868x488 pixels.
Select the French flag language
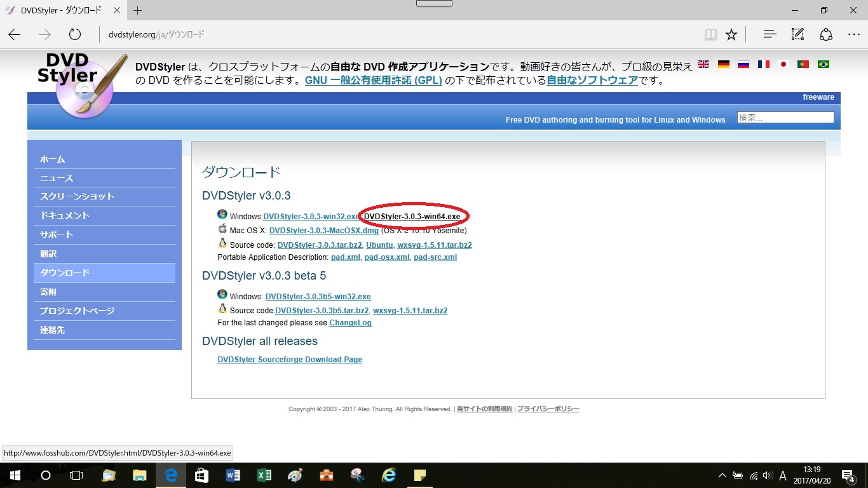point(763,64)
